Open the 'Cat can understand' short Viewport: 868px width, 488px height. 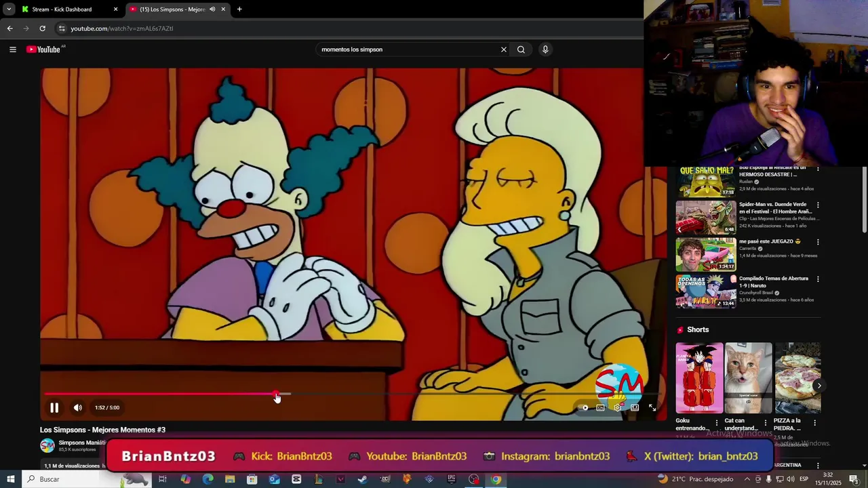click(x=749, y=378)
